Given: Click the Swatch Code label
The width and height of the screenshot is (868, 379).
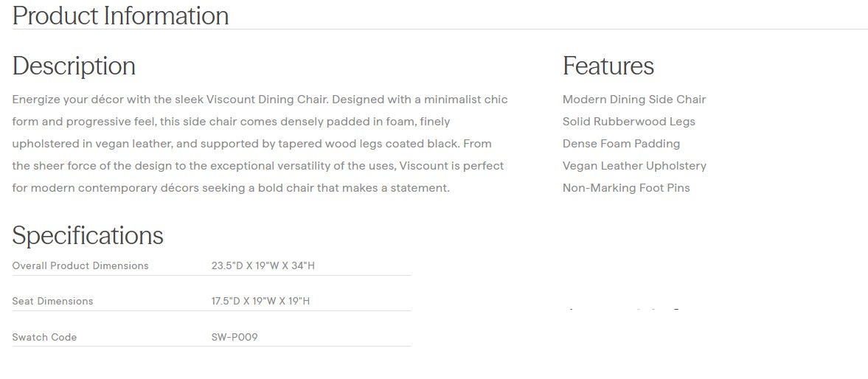Looking at the screenshot, I should 44,337.
